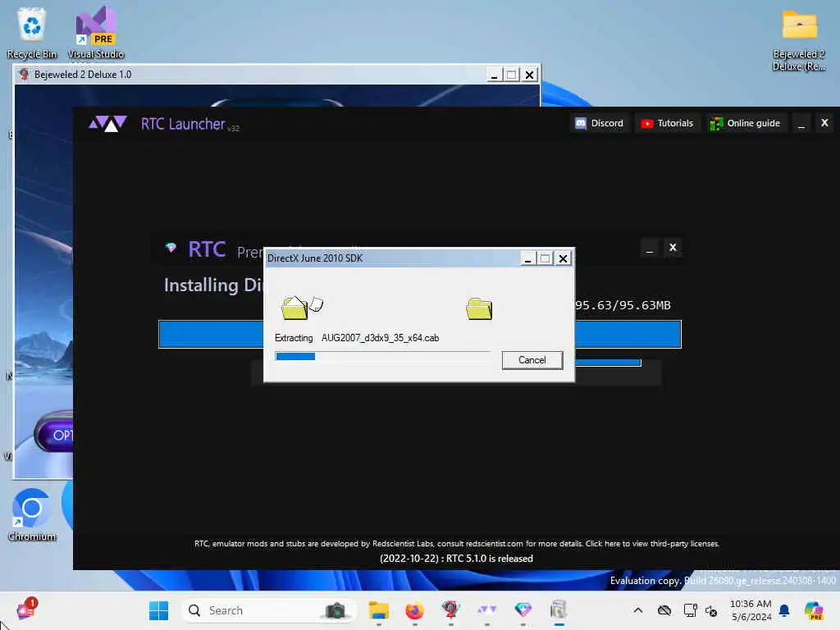Switch to DirectX installer taskbar icon

pos(559,610)
